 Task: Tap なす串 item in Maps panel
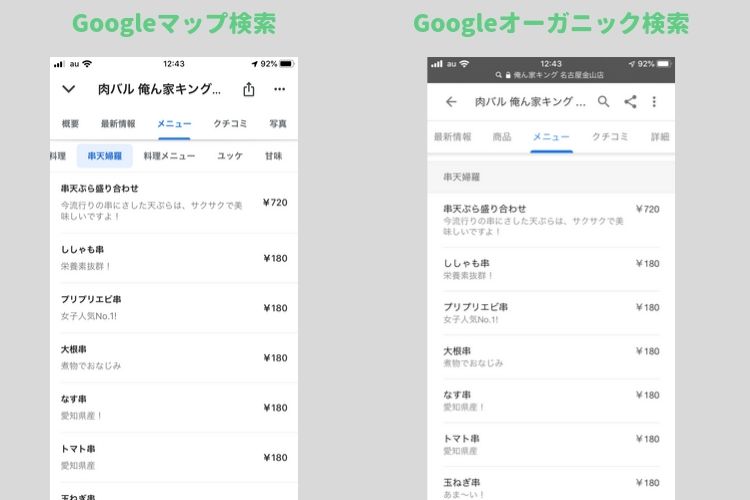[x=174, y=407]
